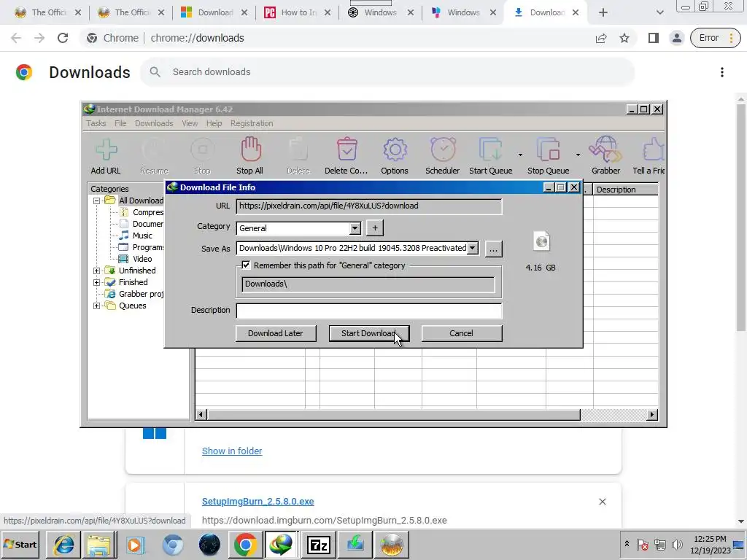This screenshot has width=747, height=560.
Task: Uncheck Remember this path for General category
Action: (x=246, y=265)
